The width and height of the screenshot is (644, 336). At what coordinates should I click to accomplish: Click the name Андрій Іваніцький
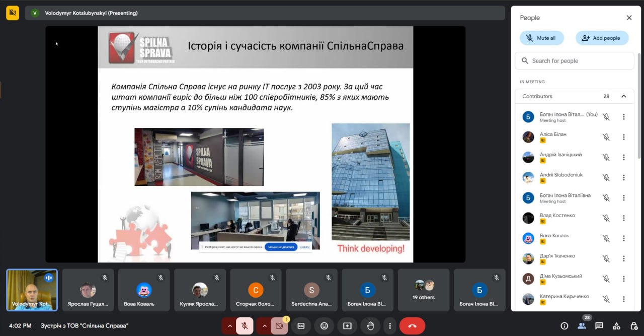561,155
